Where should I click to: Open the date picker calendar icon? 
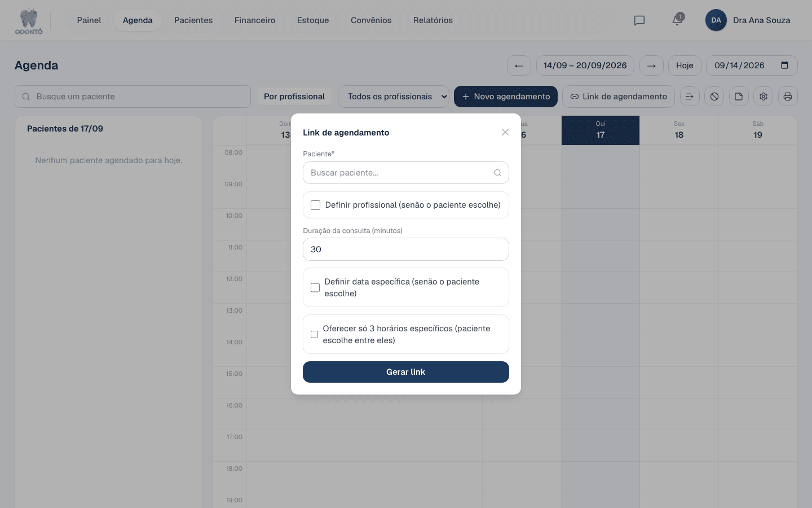[784, 65]
